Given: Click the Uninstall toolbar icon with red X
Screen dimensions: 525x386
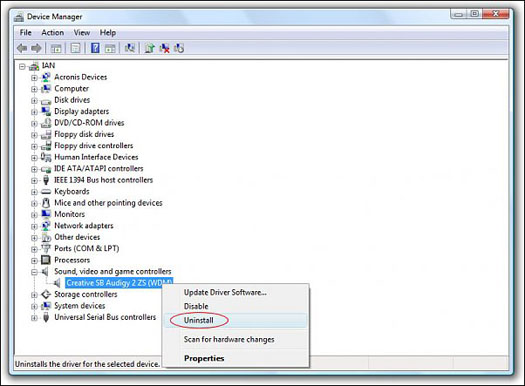Looking at the screenshot, I should (x=164, y=49).
